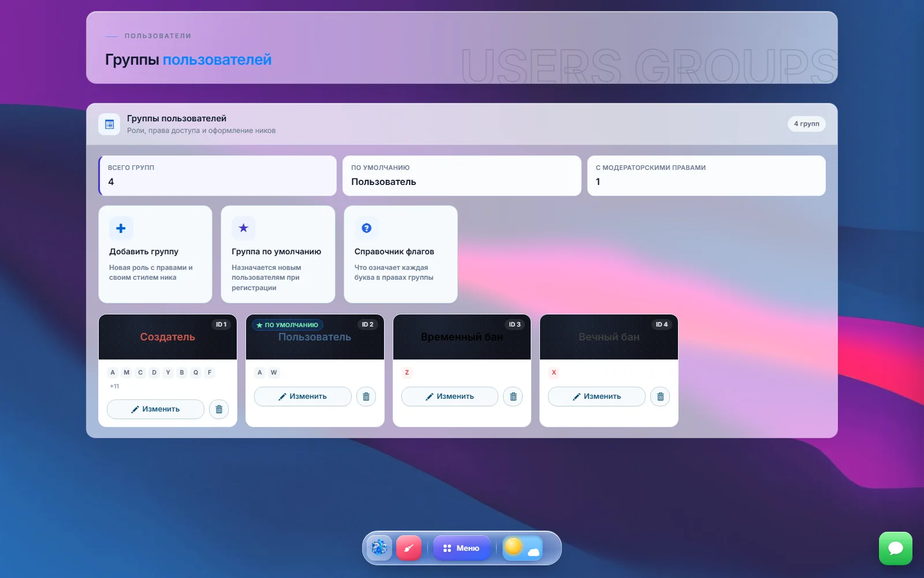Edit the Пользователь group with Изменить
The width and height of the screenshot is (924, 578).
[x=303, y=397]
